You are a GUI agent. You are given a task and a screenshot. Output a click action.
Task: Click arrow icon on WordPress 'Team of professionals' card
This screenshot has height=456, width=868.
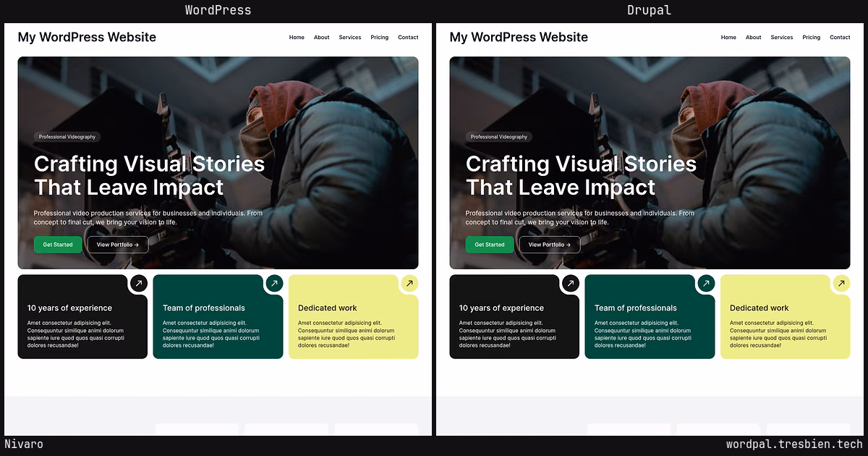point(274,283)
